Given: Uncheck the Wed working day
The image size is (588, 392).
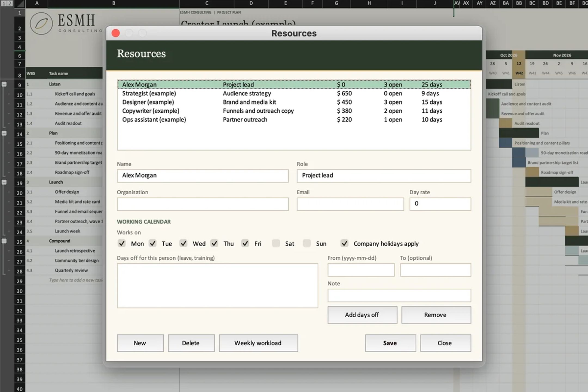Looking at the screenshot, I should pos(183,243).
